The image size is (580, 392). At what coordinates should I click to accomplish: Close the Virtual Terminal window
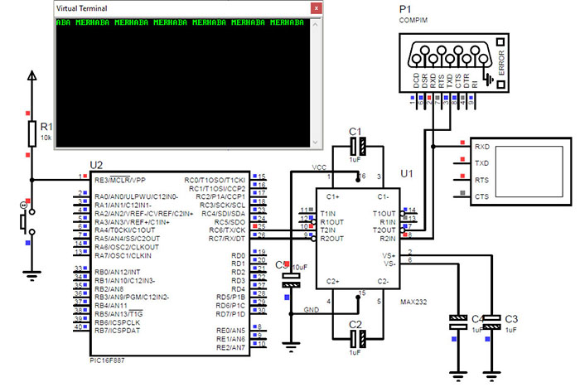tap(314, 7)
